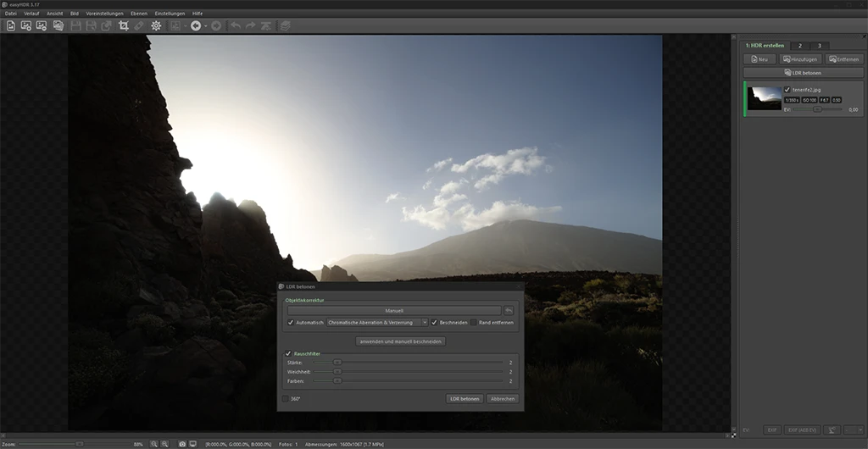Open the Voreinstellungen menu
This screenshot has width=868, height=449.
click(104, 14)
